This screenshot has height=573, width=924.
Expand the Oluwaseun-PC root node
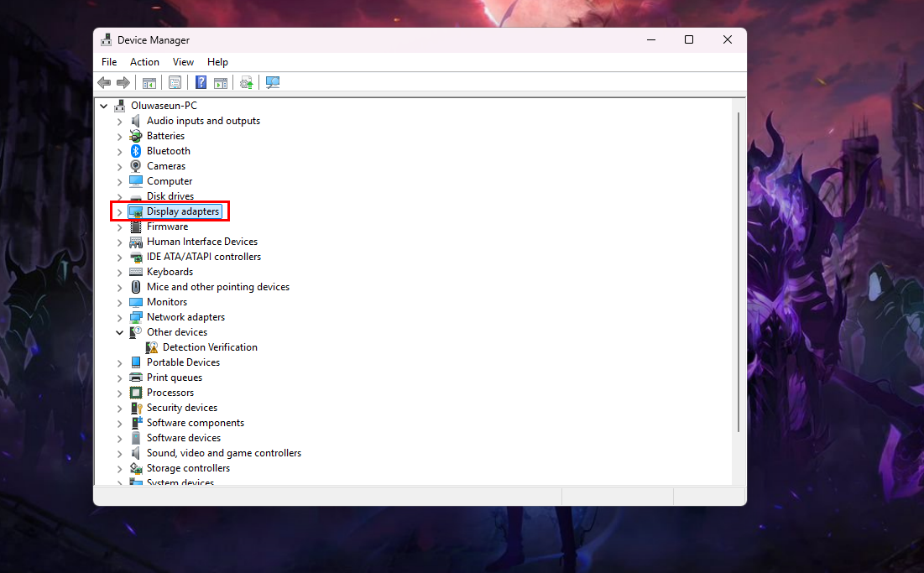click(103, 105)
